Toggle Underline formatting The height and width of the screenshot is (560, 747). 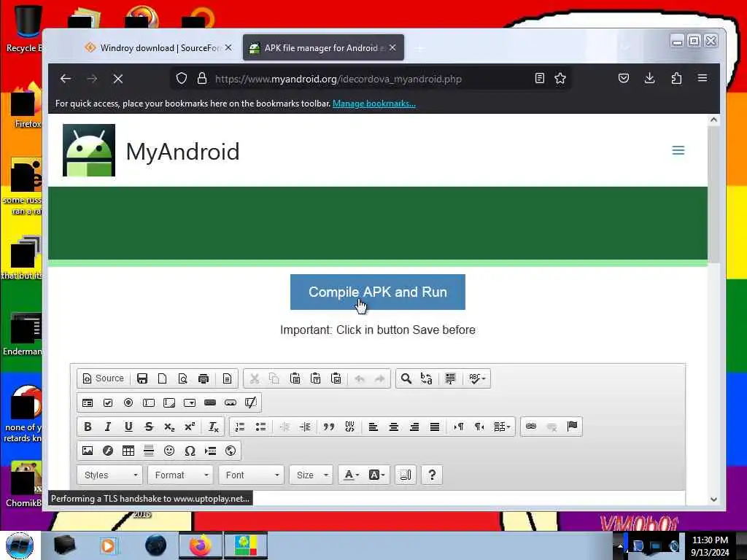(128, 427)
